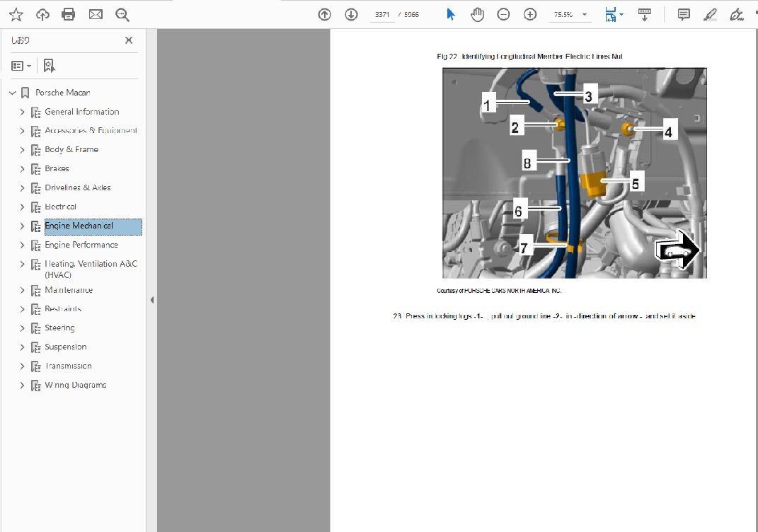Select the Porsche Macan bookmark title
The image size is (758, 532).
click(x=63, y=92)
